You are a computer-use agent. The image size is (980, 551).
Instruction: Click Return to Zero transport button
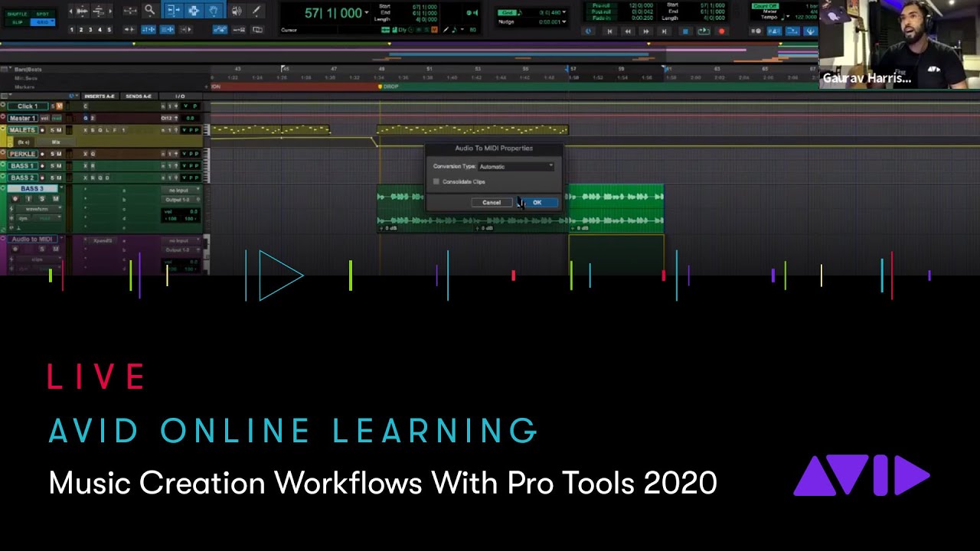click(609, 31)
